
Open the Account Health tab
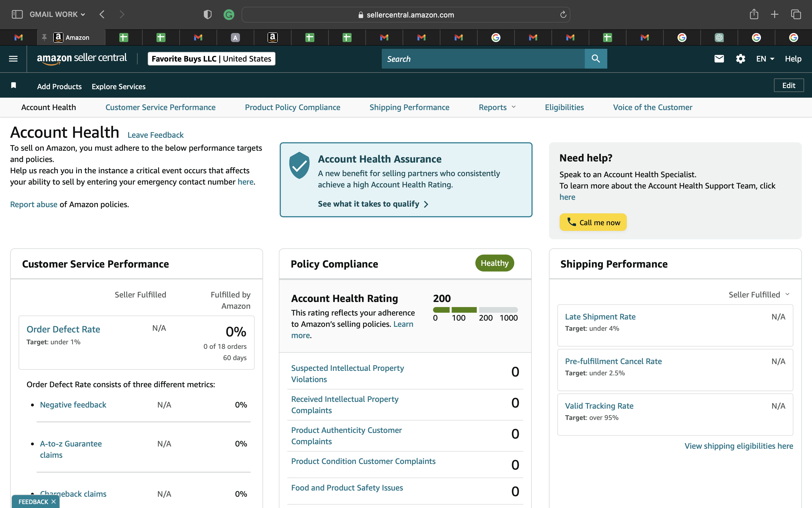[x=49, y=107]
